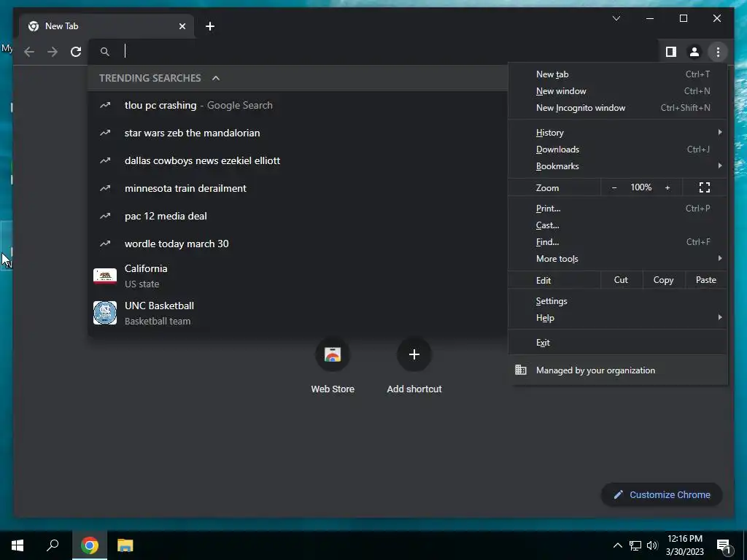This screenshot has height=560, width=747.
Task: Click the network icon in system tray
Action: (x=635, y=545)
